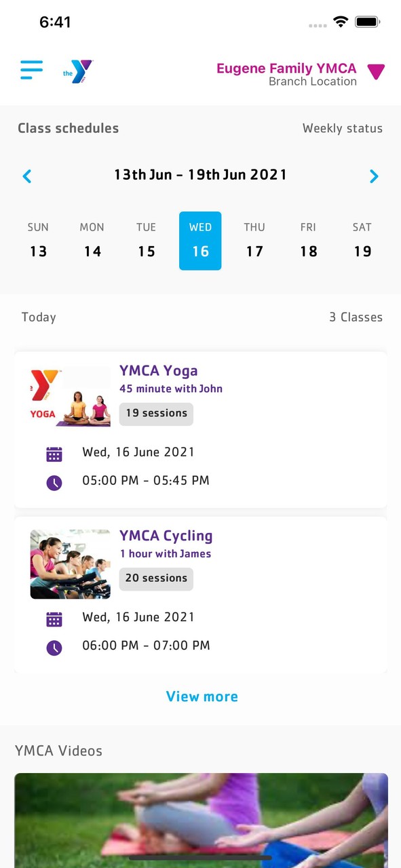Select Wednesday 16 in the day picker
Viewport: 401px width, 868px height.
tap(200, 241)
